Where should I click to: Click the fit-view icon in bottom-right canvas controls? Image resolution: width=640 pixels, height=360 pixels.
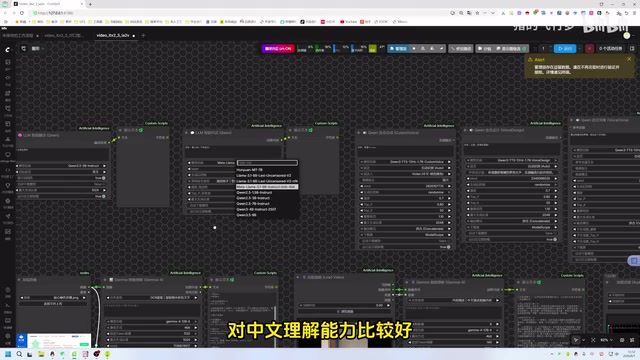coord(593,340)
